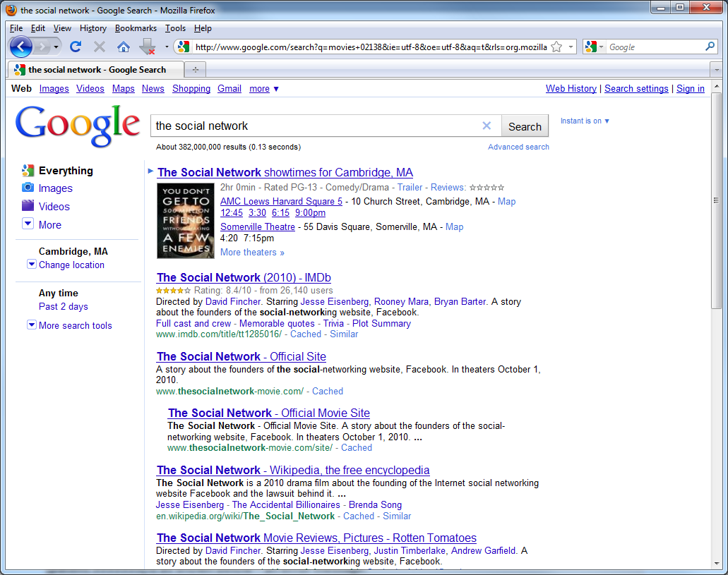
Task: Bookmark this page with the star icon
Action: (556, 47)
